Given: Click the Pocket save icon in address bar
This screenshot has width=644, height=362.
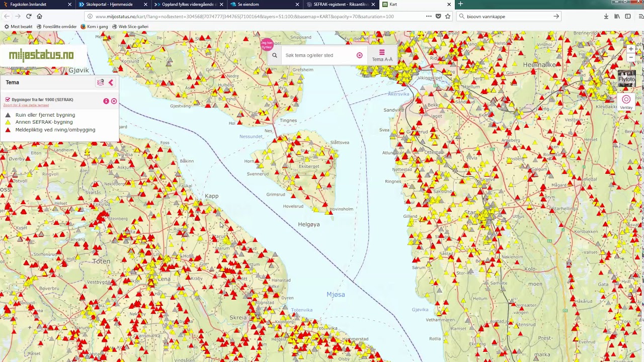Looking at the screenshot, I should coord(438,17).
